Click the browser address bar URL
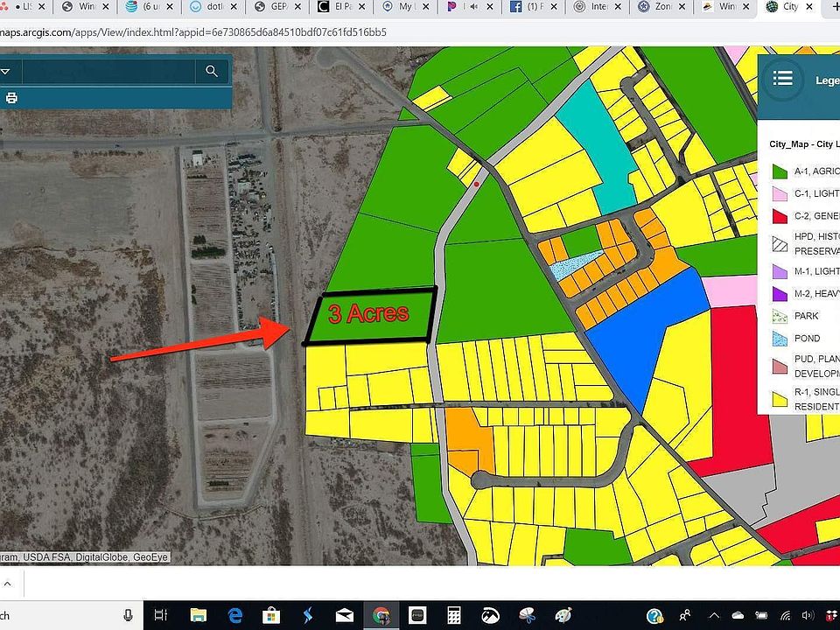The image size is (840, 630). click(x=192, y=31)
